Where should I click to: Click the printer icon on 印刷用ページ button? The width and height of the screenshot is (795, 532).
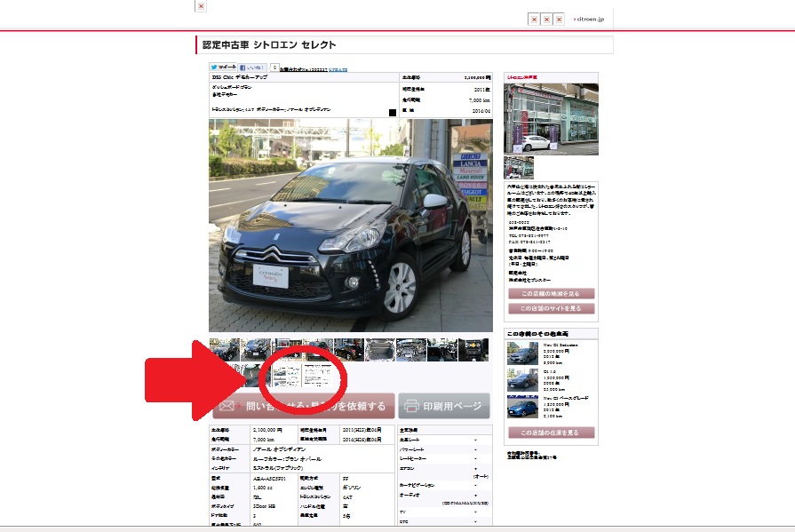(411, 406)
